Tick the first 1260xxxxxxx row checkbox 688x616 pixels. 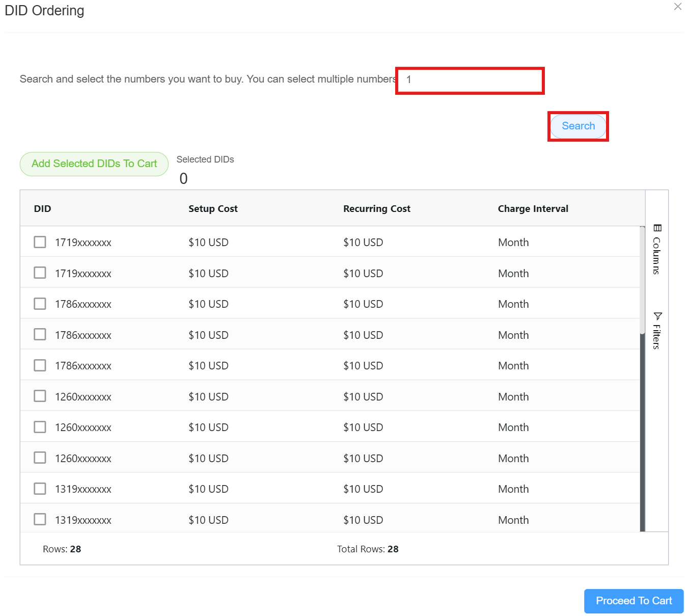40,396
